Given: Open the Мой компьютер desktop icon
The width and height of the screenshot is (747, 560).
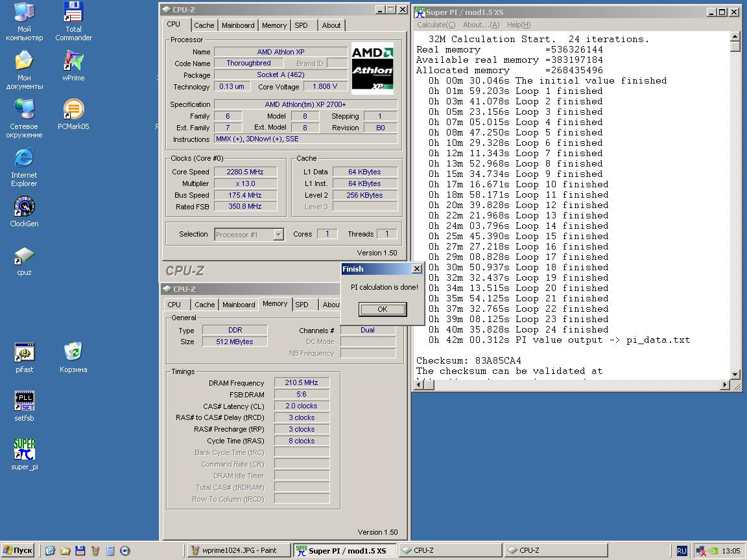Looking at the screenshot, I should [24, 21].
